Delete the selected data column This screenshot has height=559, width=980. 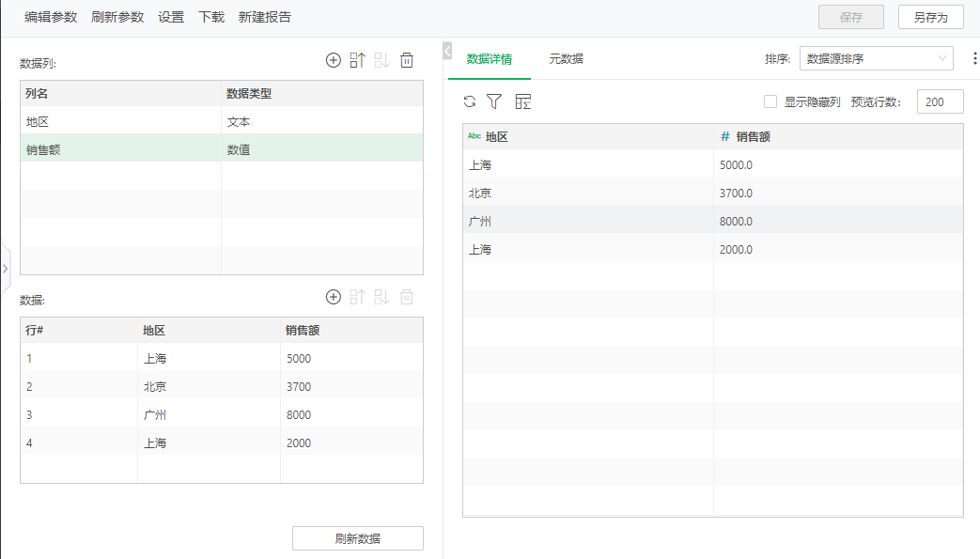[x=407, y=60]
